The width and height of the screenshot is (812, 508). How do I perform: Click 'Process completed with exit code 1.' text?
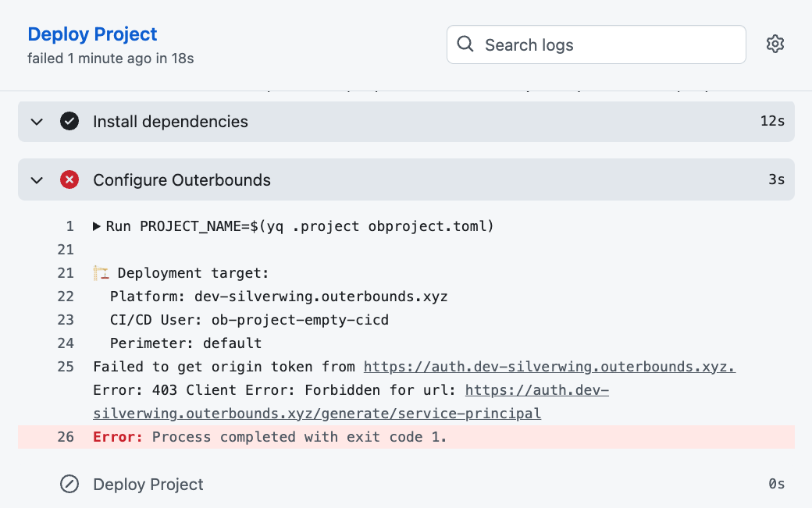(299, 437)
